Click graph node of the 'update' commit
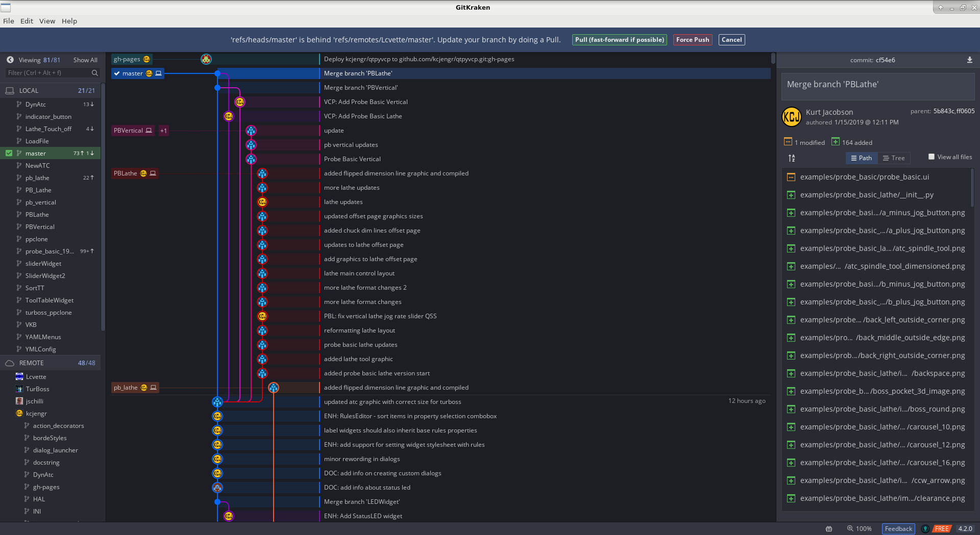The image size is (980, 535). point(251,131)
